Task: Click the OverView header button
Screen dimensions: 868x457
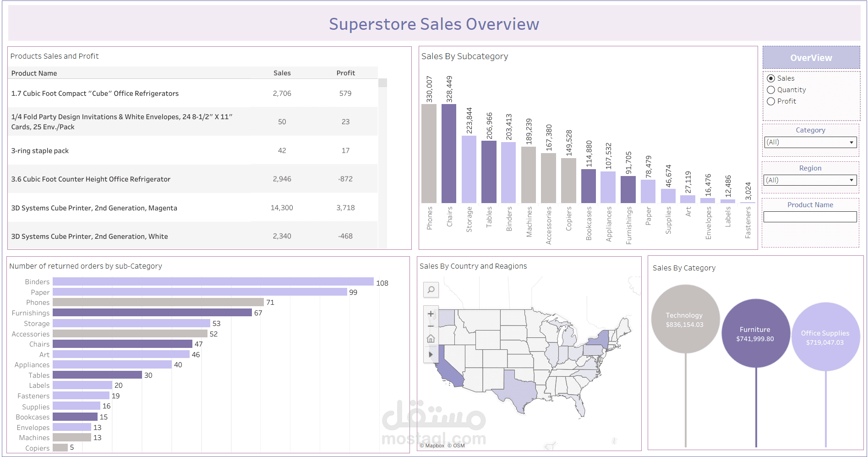Action: 811,58
